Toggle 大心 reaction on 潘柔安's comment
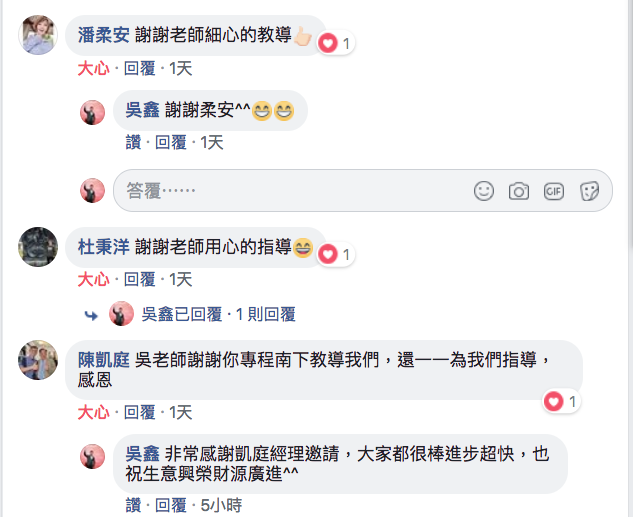 point(93,68)
